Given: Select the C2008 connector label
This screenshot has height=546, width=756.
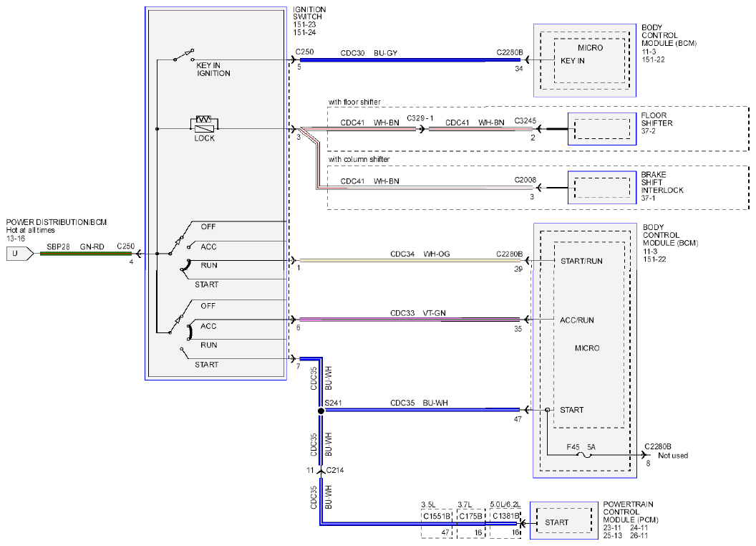Looking at the screenshot, I should 525,180.
